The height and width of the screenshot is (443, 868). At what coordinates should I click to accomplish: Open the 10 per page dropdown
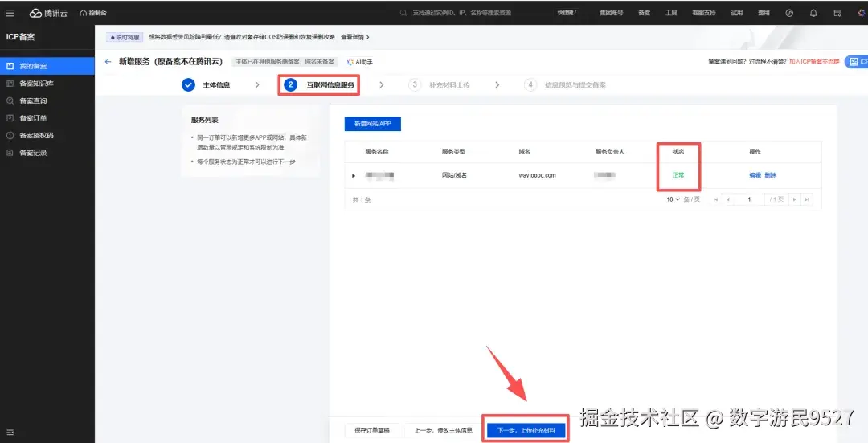673,199
